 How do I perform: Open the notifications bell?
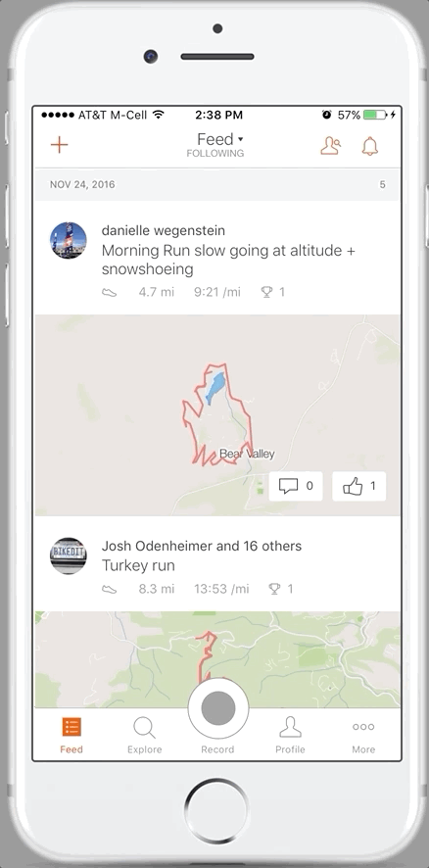coord(370,146)
